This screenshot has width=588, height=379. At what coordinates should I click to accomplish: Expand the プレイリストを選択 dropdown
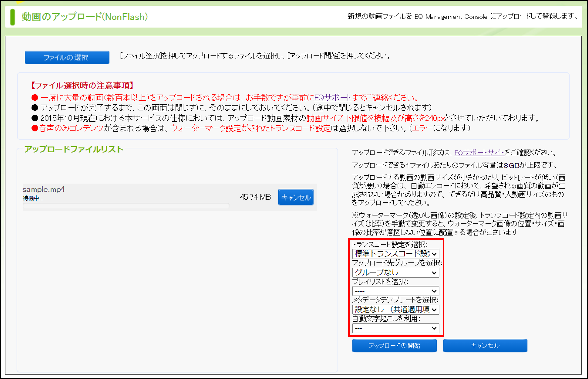pyautogui.click(x=395, y=291)
